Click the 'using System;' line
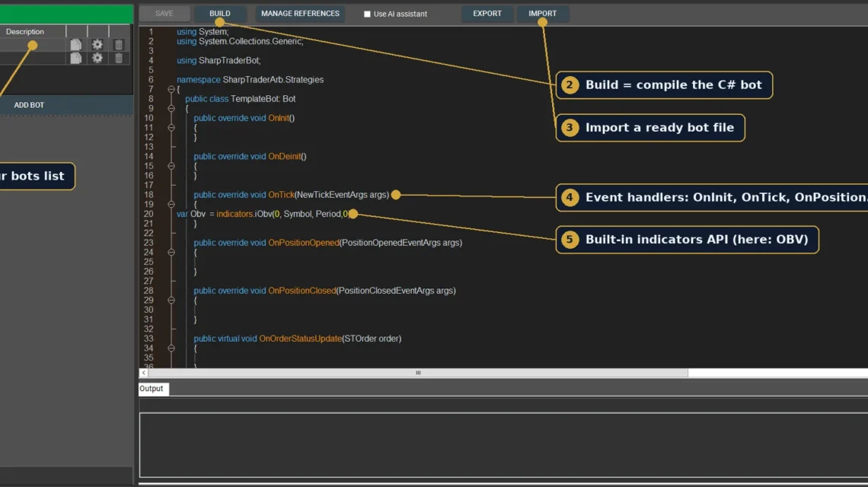This screenshot has width=868, height=487. tap(203, 31)
